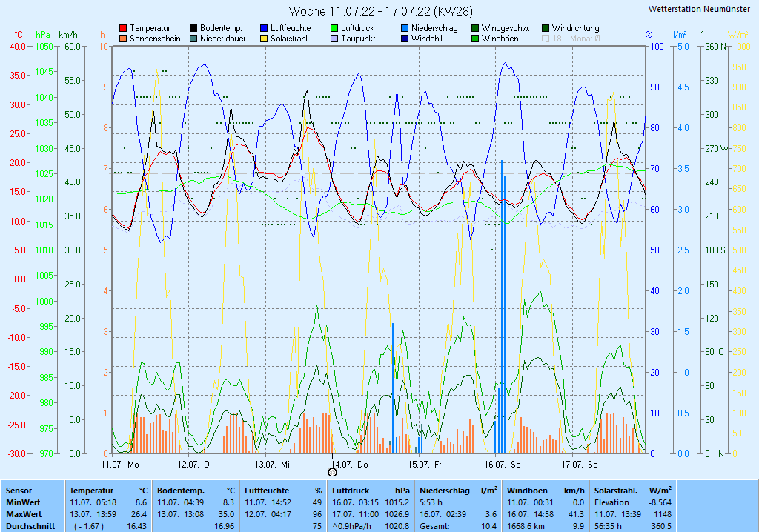Click the ground temperature average 16.96
The height and width of the screenshot is (532, 759).
point(225,526)
